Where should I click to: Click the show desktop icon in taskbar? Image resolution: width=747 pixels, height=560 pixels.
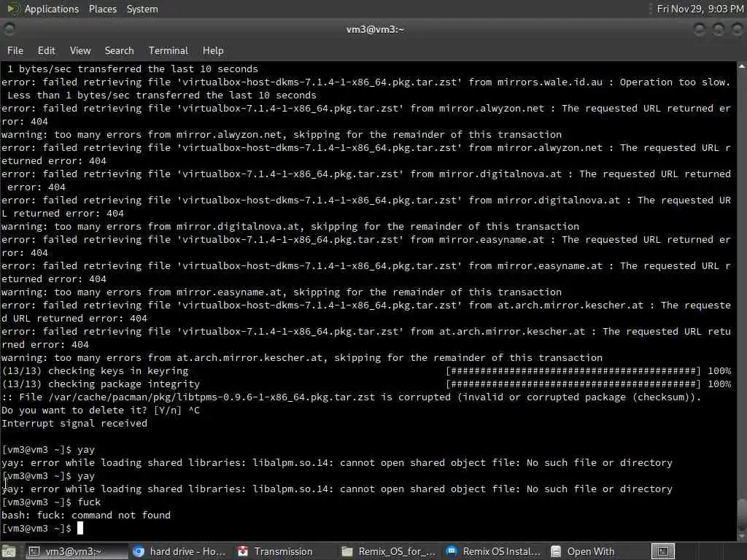click(9, 551)
